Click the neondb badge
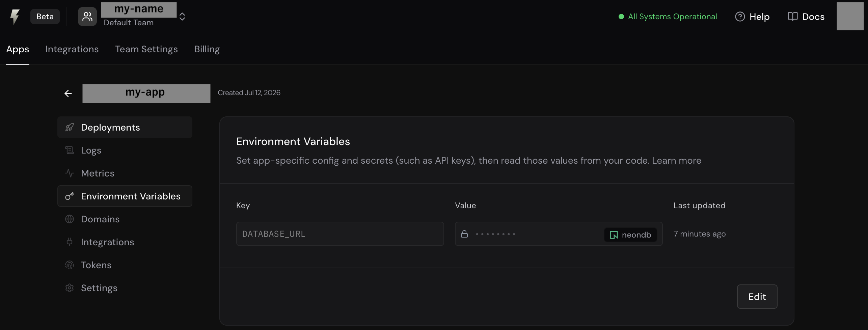Viewport: 868px width, 330px height. point(630,235)
